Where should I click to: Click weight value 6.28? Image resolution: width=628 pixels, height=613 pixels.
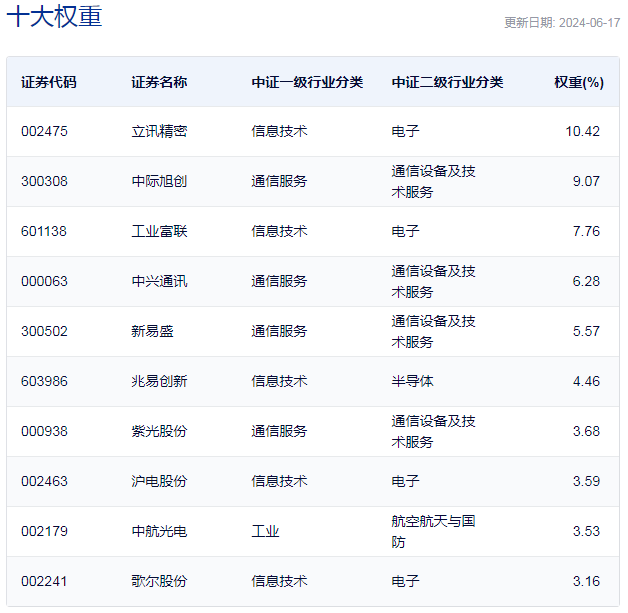tap(586, 281)
